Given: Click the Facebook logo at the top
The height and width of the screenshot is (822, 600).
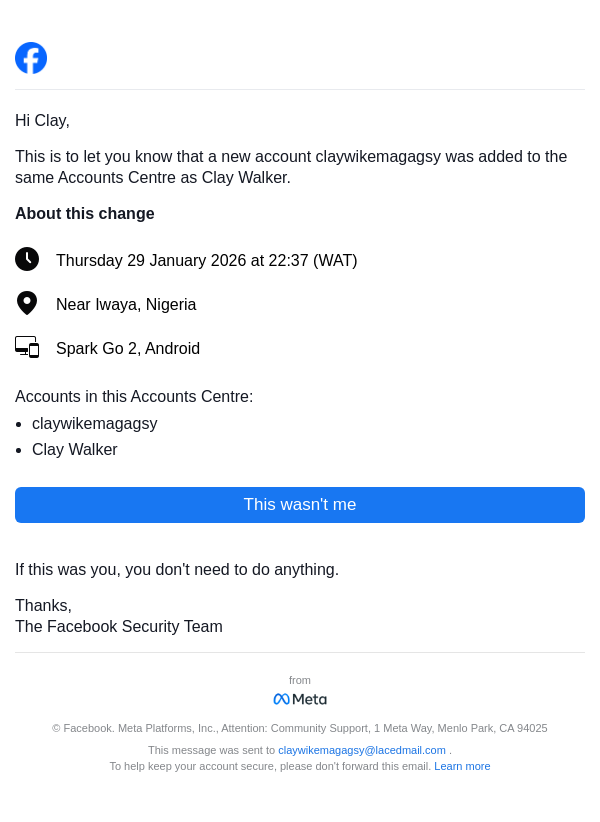Looking at the screenshot, I should pyautogui.click(x=31, y=58).
